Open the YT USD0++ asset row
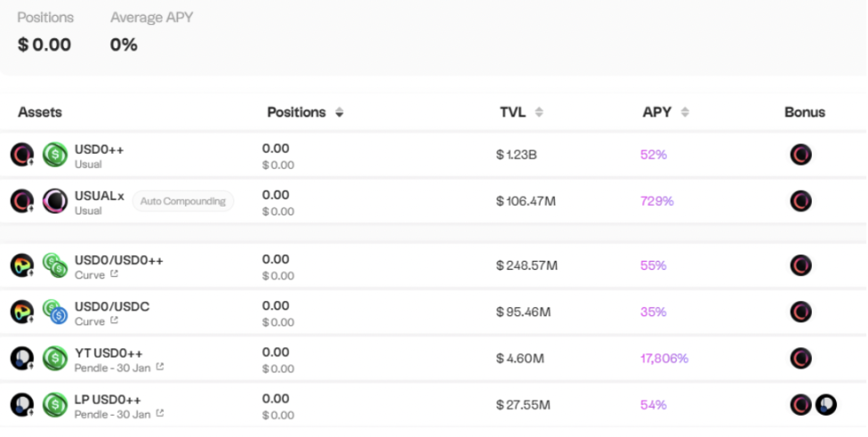Screen dimensions: 868x437 108,352
